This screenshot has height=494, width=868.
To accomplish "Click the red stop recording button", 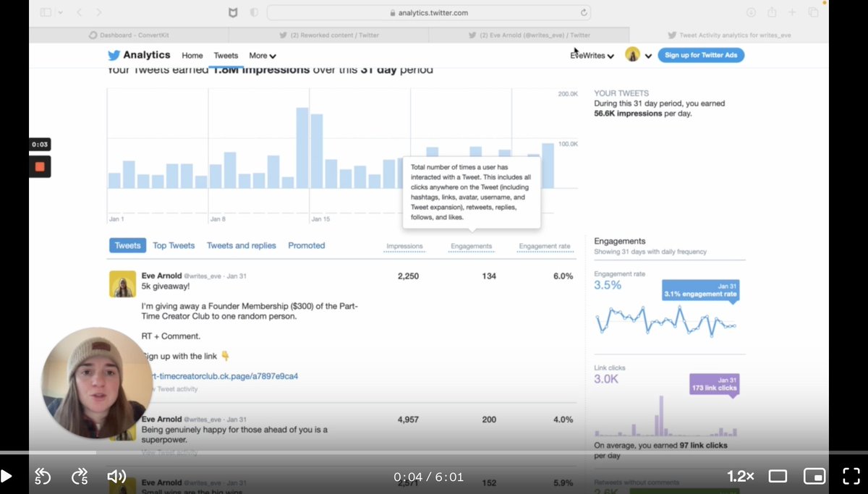I will click(x=40, y=166).
